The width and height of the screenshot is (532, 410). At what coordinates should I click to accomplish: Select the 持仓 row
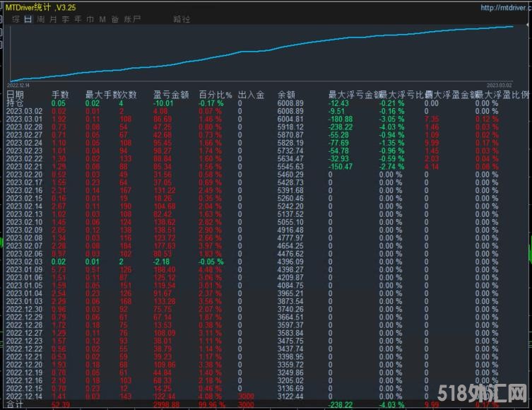(x=15, y=102)
